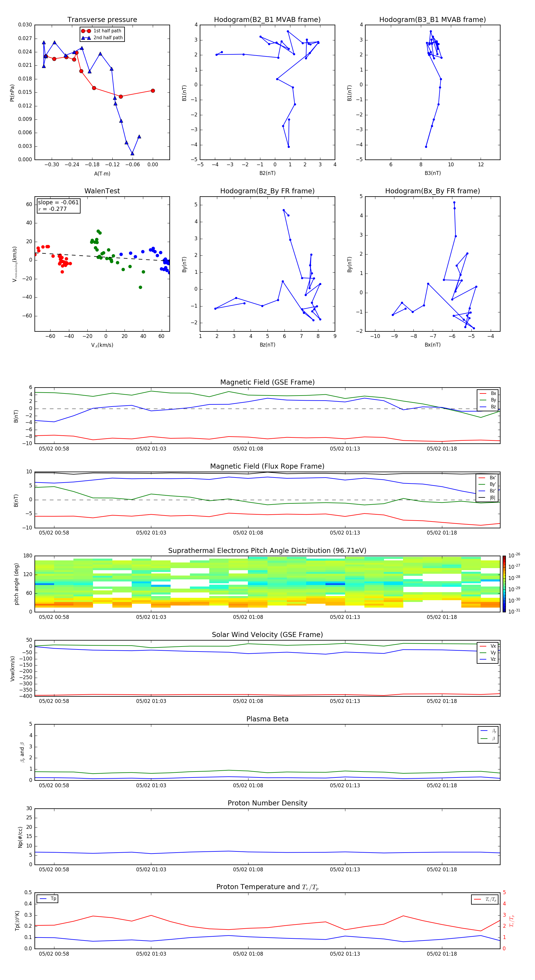
Task: Select the '1st half path' legend entry
Action: coord(101,31)
